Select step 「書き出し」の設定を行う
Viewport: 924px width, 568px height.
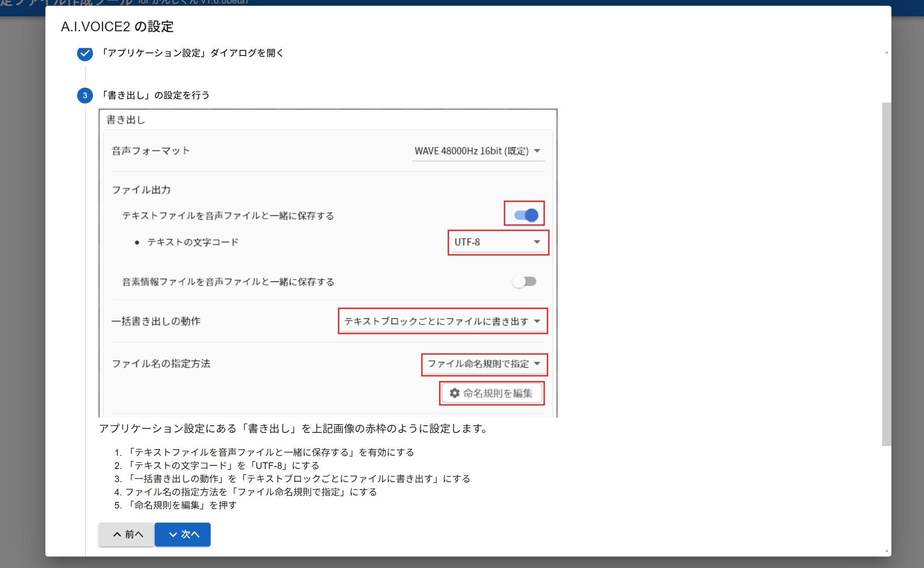155,96
